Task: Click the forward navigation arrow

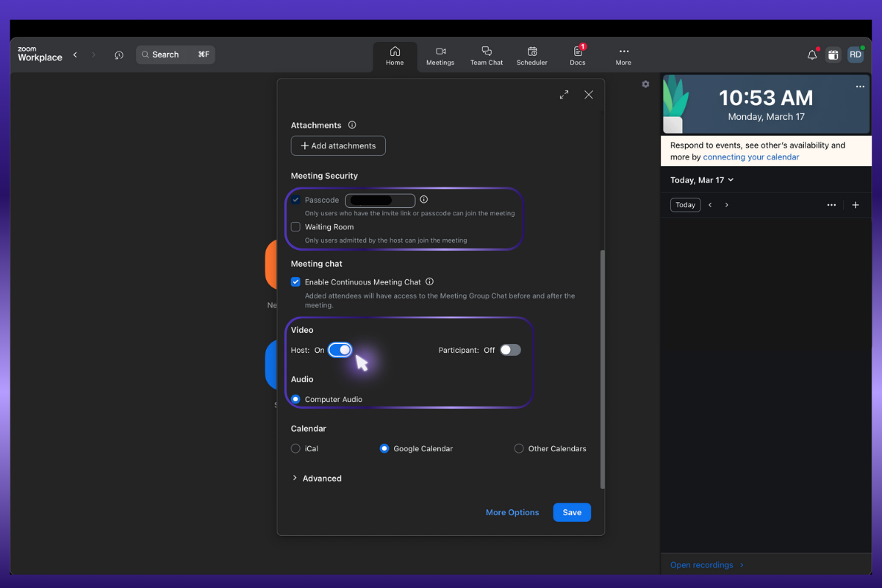Action: pyautogui.click(x=93, y=54)
